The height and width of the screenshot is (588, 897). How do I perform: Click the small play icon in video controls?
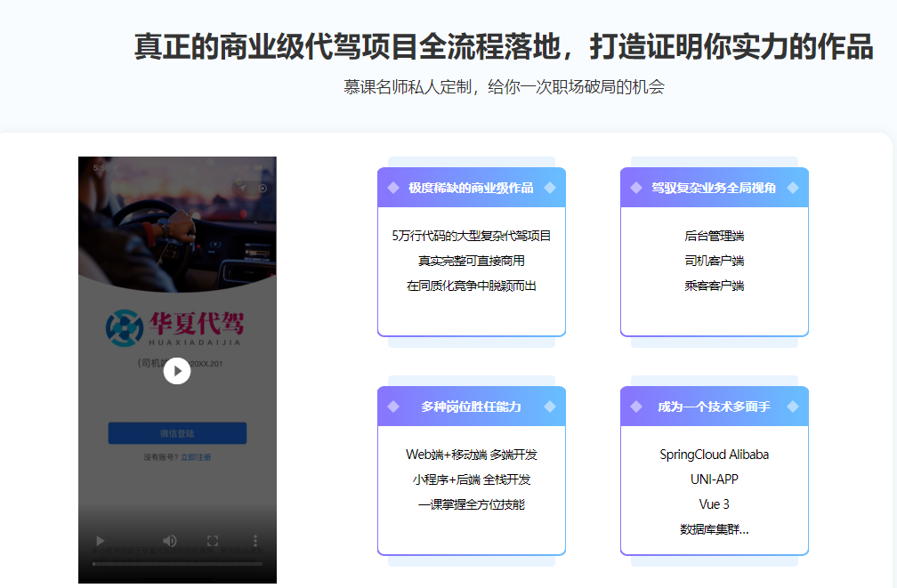[x=101, y=541]
